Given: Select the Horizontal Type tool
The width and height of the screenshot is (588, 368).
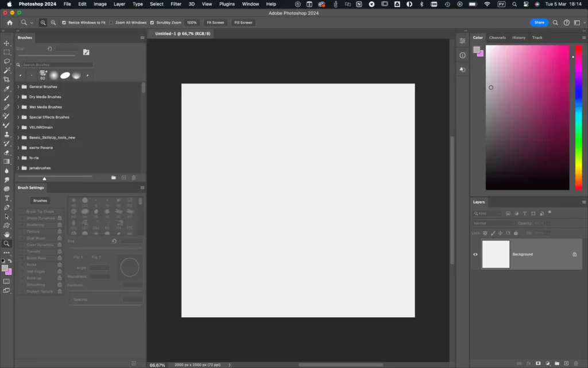Looking at the screenshot, I should [x=7, y=198].
